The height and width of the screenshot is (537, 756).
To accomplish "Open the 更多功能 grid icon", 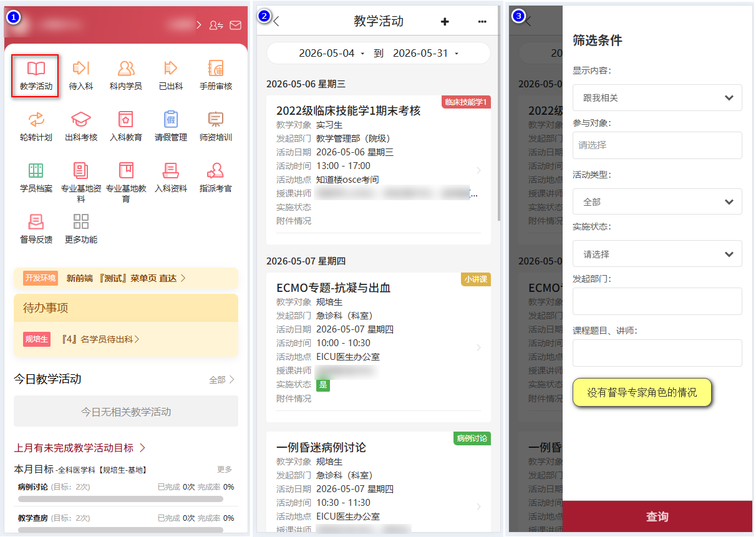I will coord(81,229).
